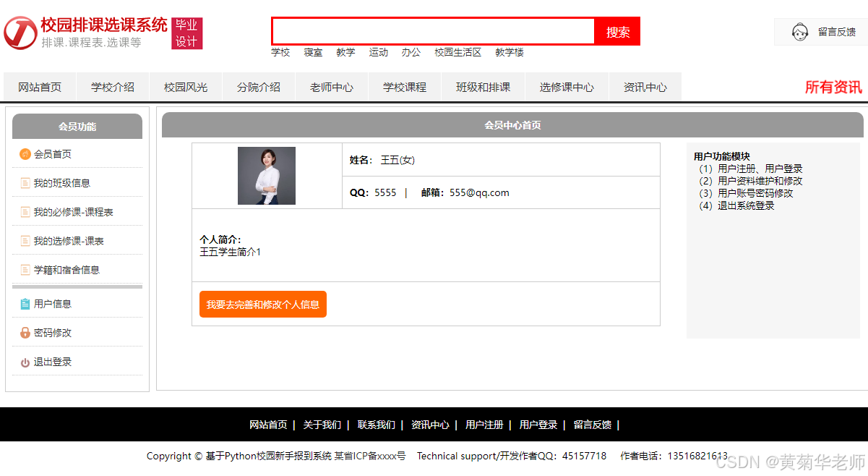The image size is (868, 476).
Task: Select the 教学 search keyword
Action: 345,52
